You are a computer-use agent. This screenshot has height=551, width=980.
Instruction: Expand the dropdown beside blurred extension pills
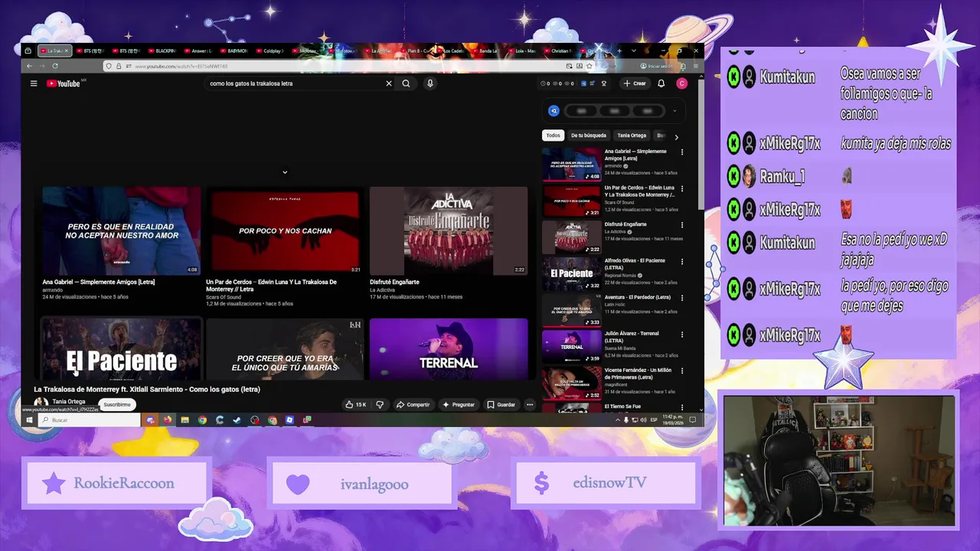pyautogui.click(x=675, y=111)
